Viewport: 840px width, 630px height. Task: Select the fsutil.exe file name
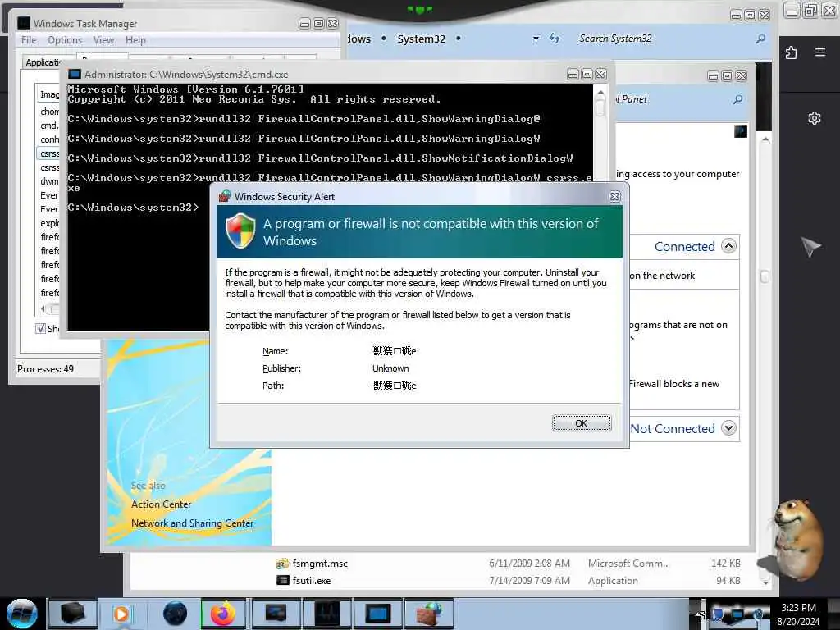point(311,580)
